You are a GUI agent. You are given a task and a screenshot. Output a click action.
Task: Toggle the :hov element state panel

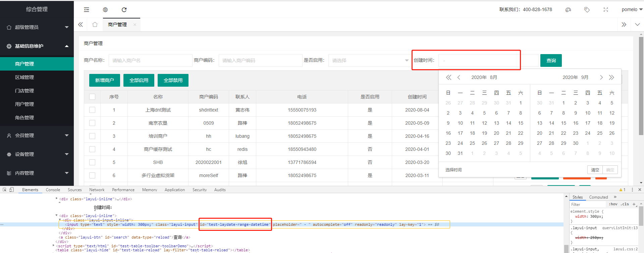coord(613,204)
